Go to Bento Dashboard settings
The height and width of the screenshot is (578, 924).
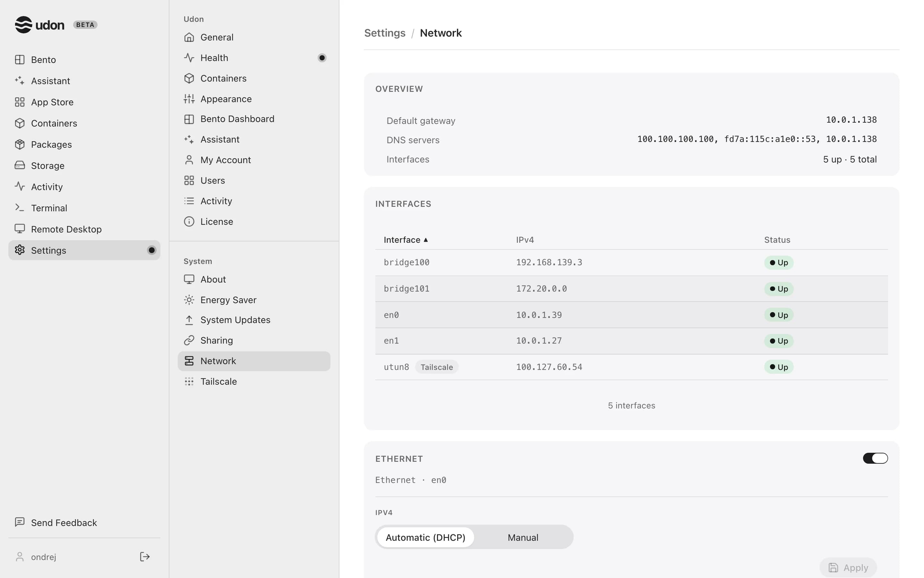(254, 119)
